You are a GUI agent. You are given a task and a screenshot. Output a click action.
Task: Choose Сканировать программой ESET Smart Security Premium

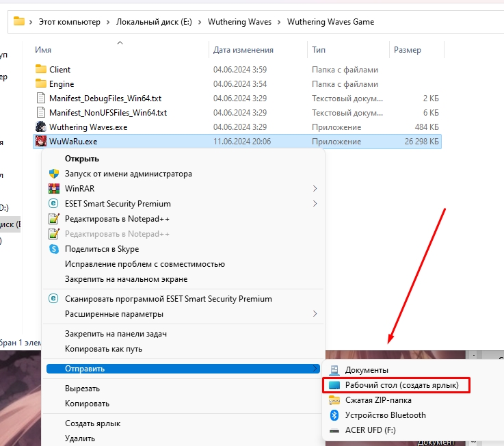pyautogui.click(x=168, y=299)
